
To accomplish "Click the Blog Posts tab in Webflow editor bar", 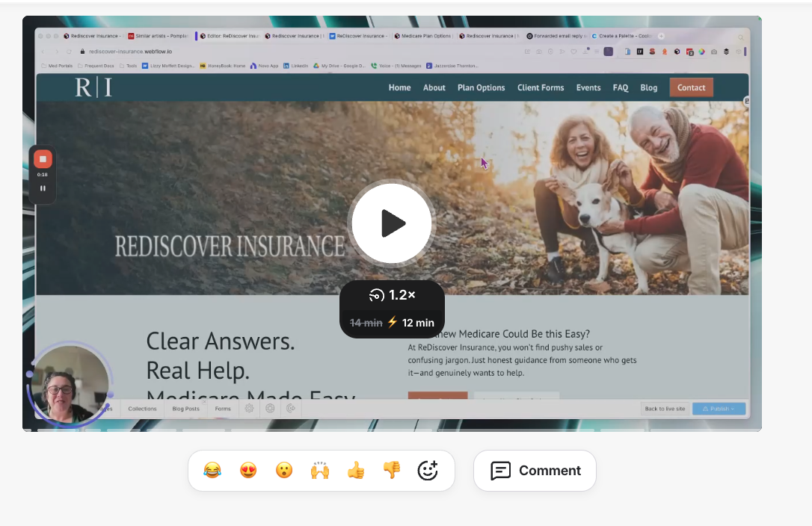I will (185, 409).
